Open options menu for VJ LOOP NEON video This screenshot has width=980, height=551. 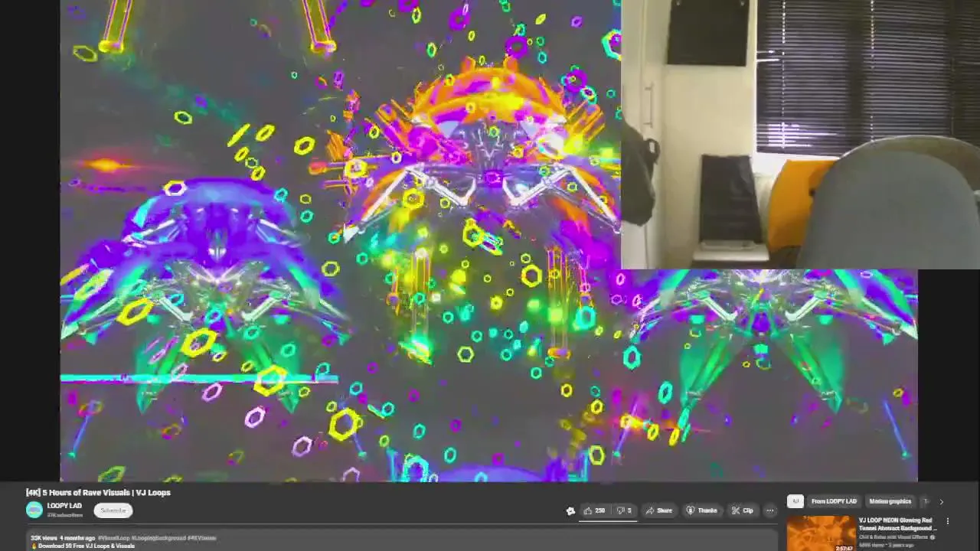[948, 521]
